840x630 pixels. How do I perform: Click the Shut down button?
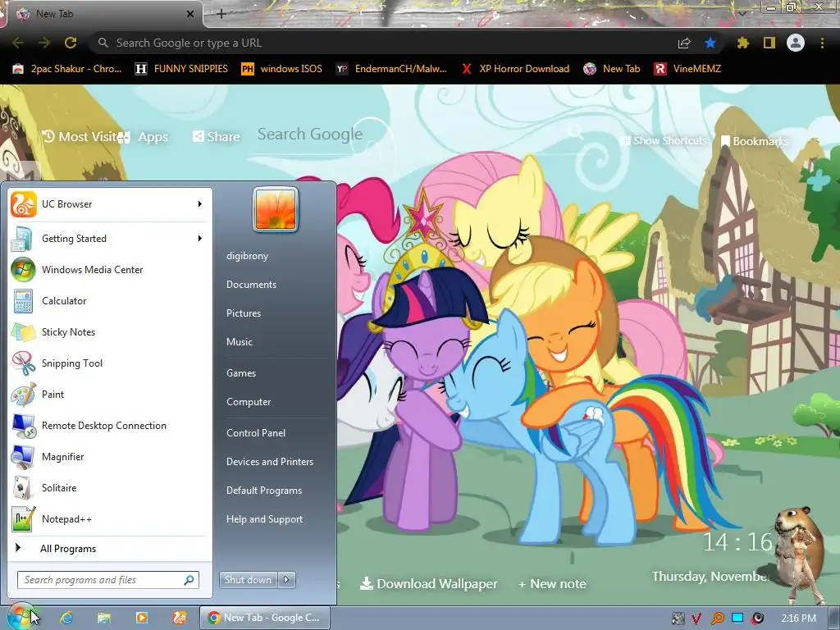click(x=248, y=579)
